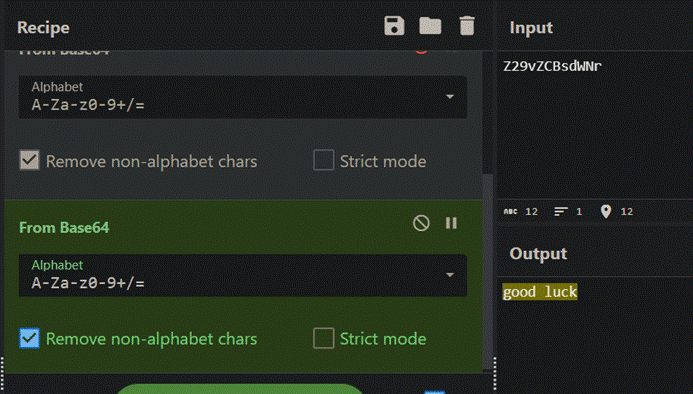Click the Output panel title
This screenshot has height=394, width=693.
click(538, 253)
